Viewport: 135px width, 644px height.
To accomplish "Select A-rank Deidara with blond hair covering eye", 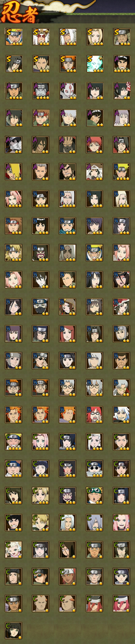I will tap(13, 172).
